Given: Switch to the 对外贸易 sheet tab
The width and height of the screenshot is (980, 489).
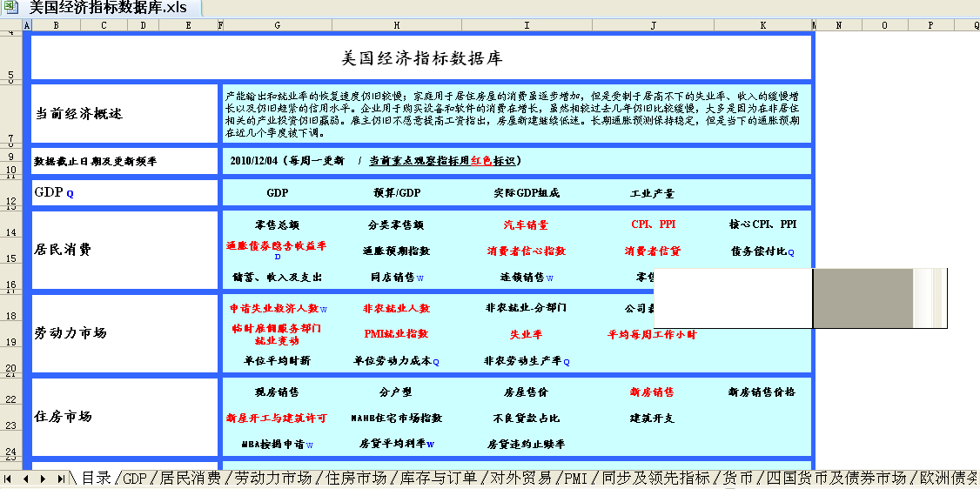Looking at the screenshot, I should [520, 479].
